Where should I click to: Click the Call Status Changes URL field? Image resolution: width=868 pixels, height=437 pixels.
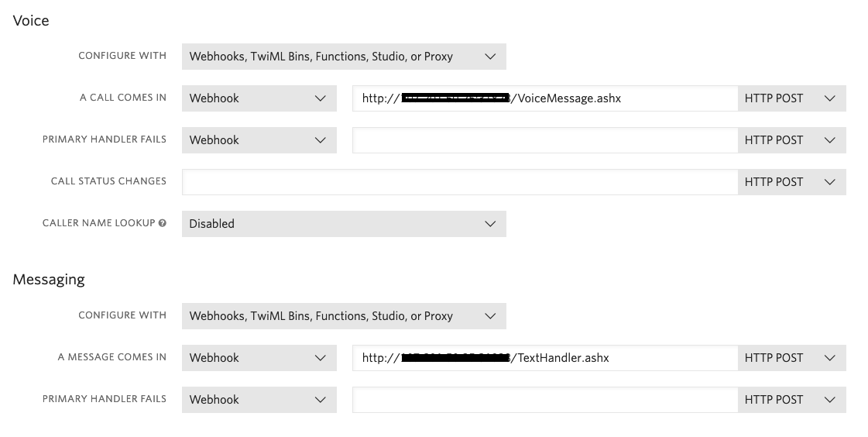pos(459,182)
